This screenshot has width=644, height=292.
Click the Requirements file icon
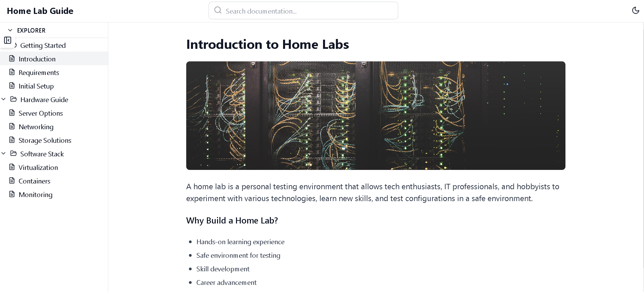click(12, 72)
